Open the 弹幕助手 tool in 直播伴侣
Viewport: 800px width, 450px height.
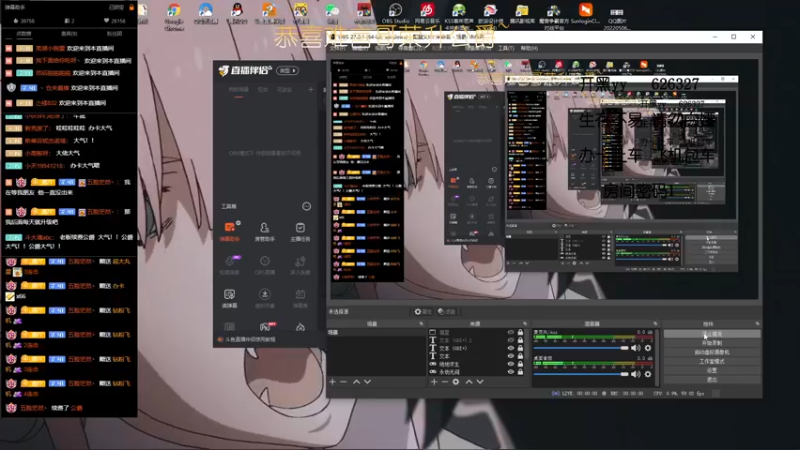(x=230, y=231)
